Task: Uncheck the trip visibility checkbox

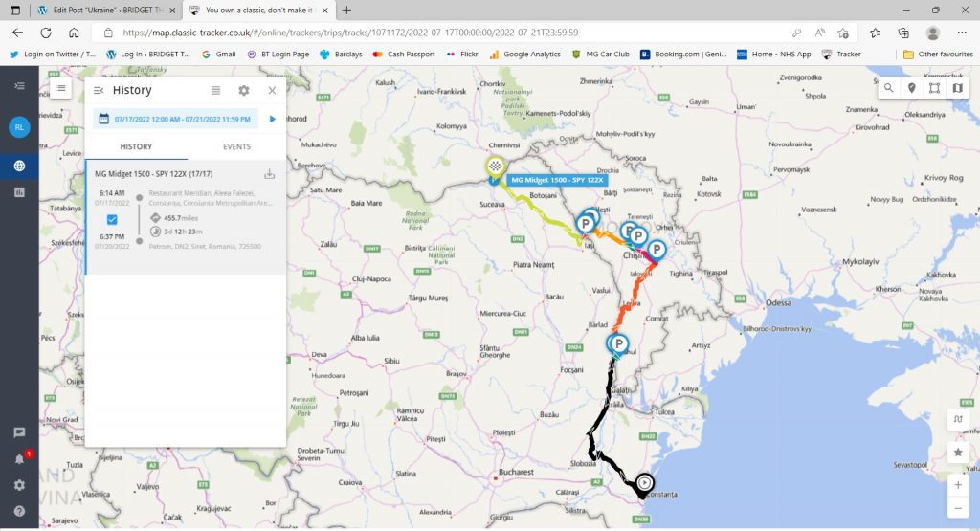Action: click(112, 219)
